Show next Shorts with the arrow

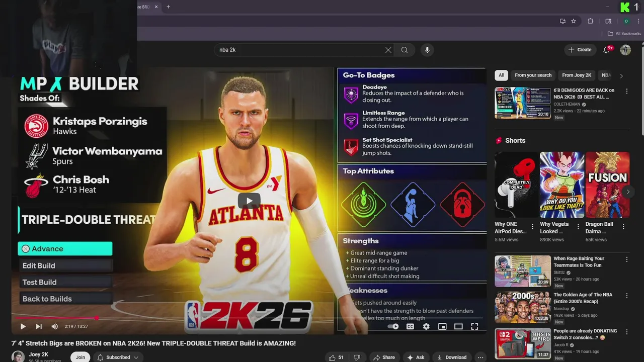[x=628, y=192]
